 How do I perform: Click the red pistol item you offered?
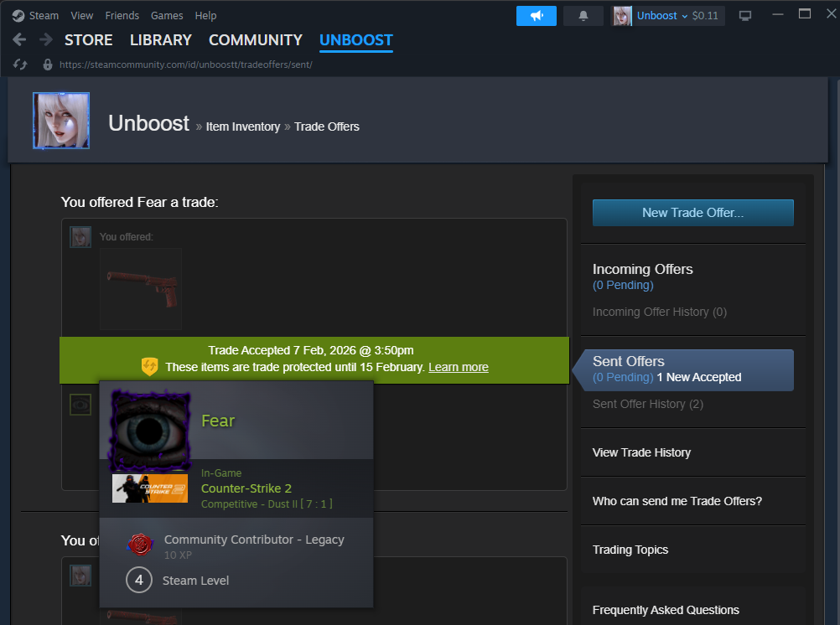(141, 289)
